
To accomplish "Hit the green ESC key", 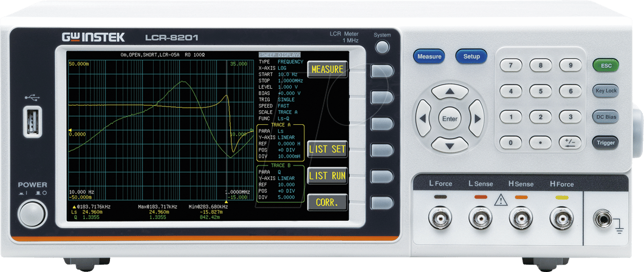I will (606, 66).
